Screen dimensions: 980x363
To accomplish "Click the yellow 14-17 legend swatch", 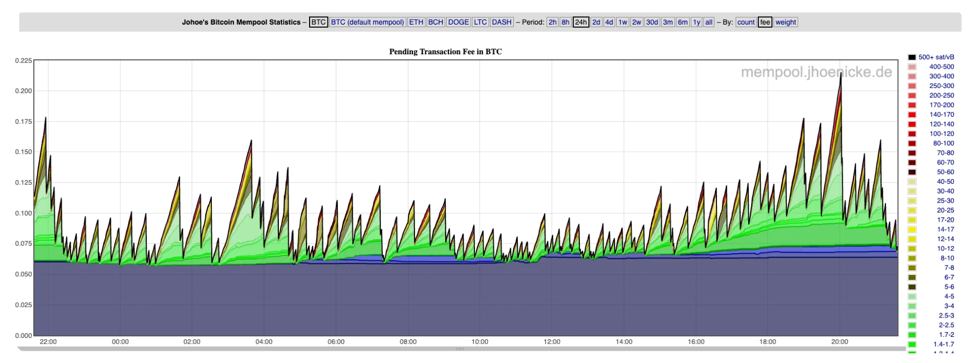I will coord(912,229).
